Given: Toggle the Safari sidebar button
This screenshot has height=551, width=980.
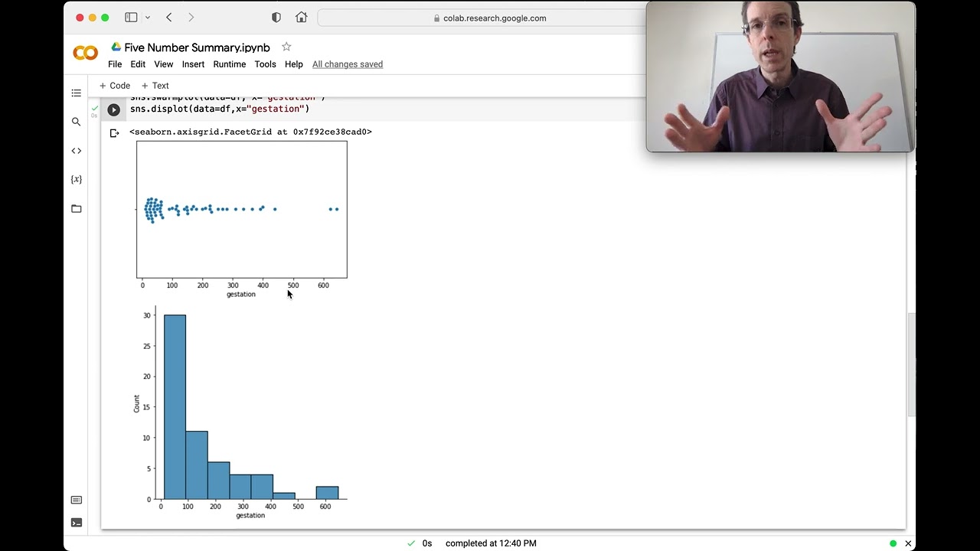Looking at the screenshot, I should (131, 18).
